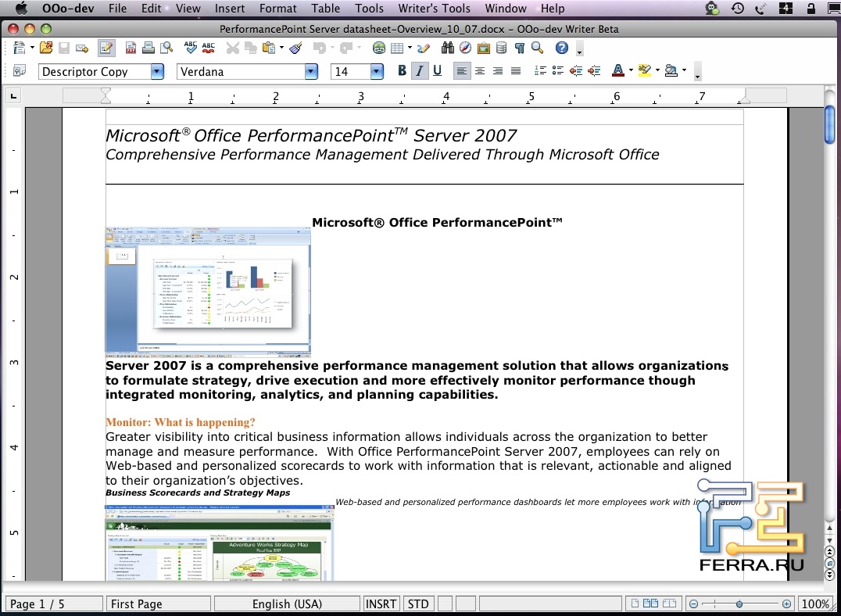Click the Redo arrow icon

(x=346, y=48)
